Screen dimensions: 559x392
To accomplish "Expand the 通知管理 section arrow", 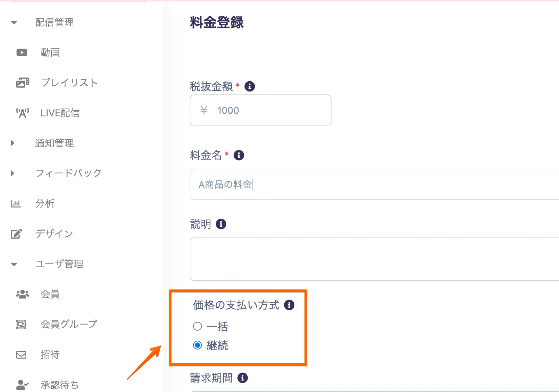I will click(13, 143).
